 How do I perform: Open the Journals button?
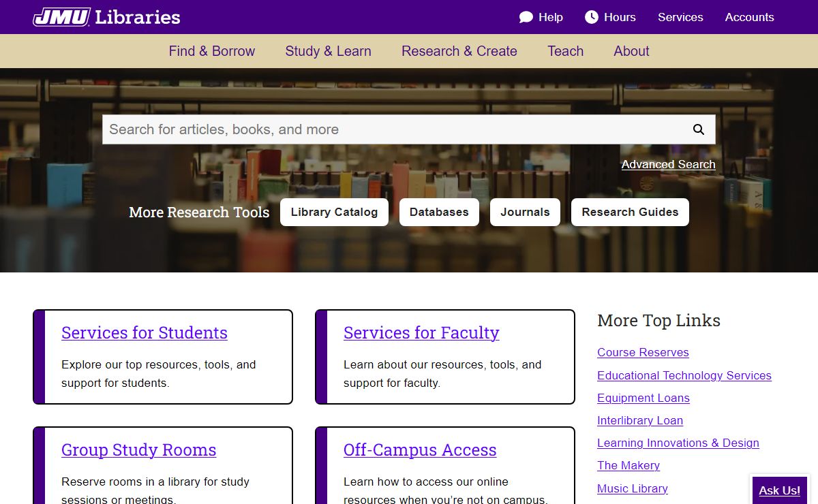524,212
